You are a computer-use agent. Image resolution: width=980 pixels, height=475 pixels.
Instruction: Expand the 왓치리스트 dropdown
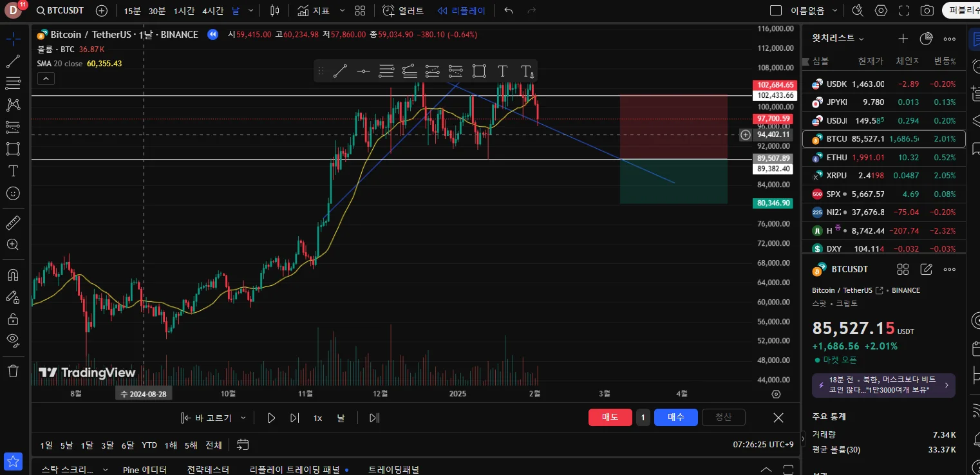[x=838, y=38]
